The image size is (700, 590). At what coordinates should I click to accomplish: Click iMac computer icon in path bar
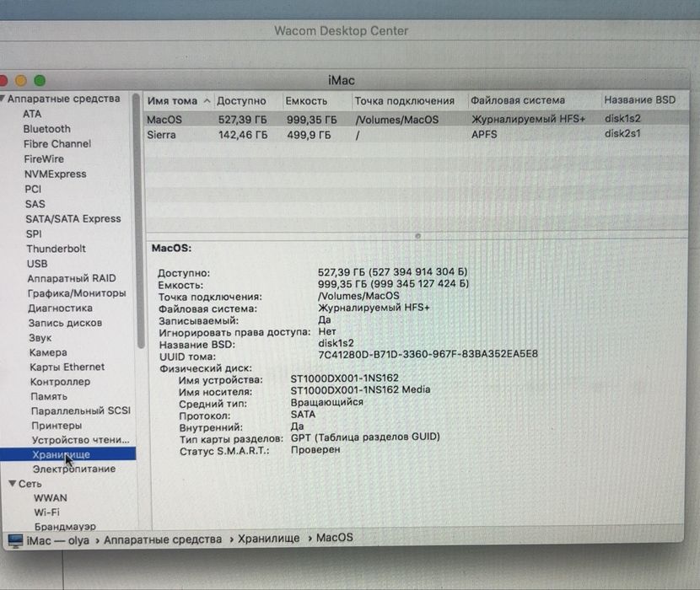15,540
